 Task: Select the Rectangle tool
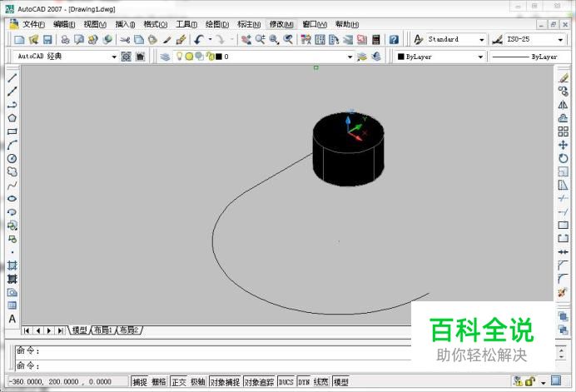click(x=12, y=131)
